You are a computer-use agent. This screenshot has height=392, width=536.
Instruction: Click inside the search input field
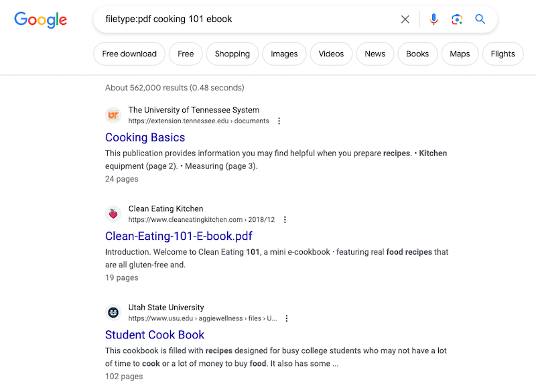tap(234, 19)
